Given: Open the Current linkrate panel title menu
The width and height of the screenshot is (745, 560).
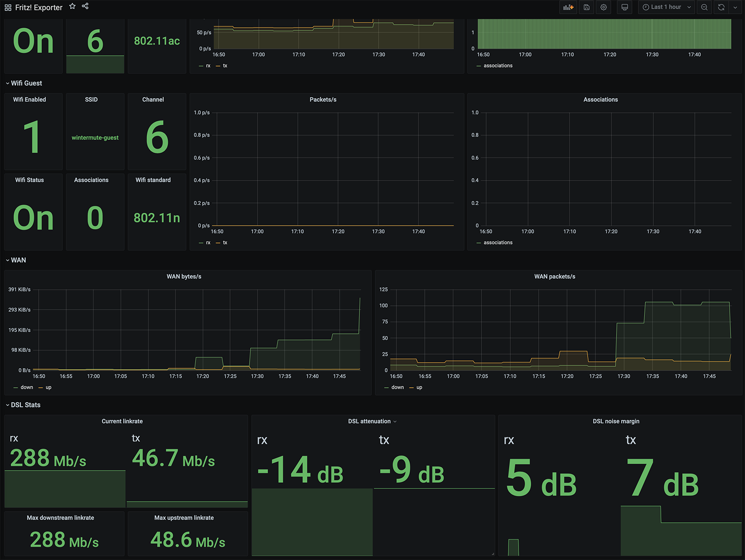Looking at the screenshot, I should click(x=122, y=421).
